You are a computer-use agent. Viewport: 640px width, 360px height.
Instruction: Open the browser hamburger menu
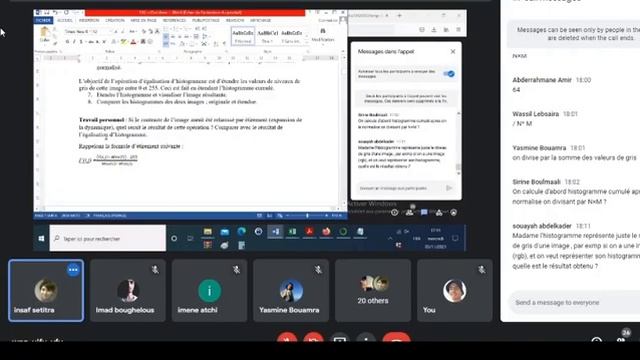tap(458, 29)
